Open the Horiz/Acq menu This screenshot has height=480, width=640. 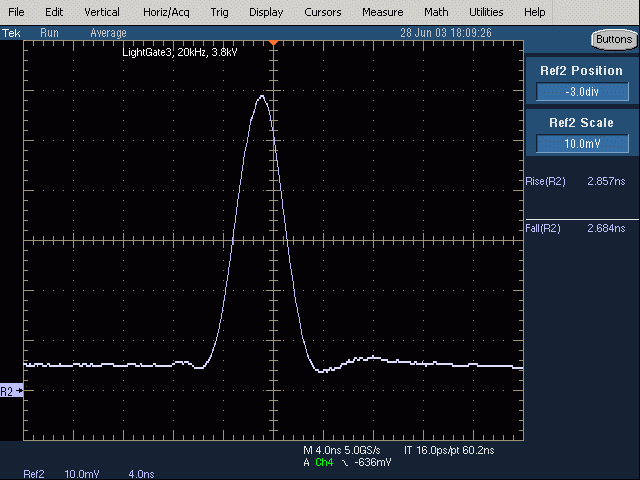[166, 12]
